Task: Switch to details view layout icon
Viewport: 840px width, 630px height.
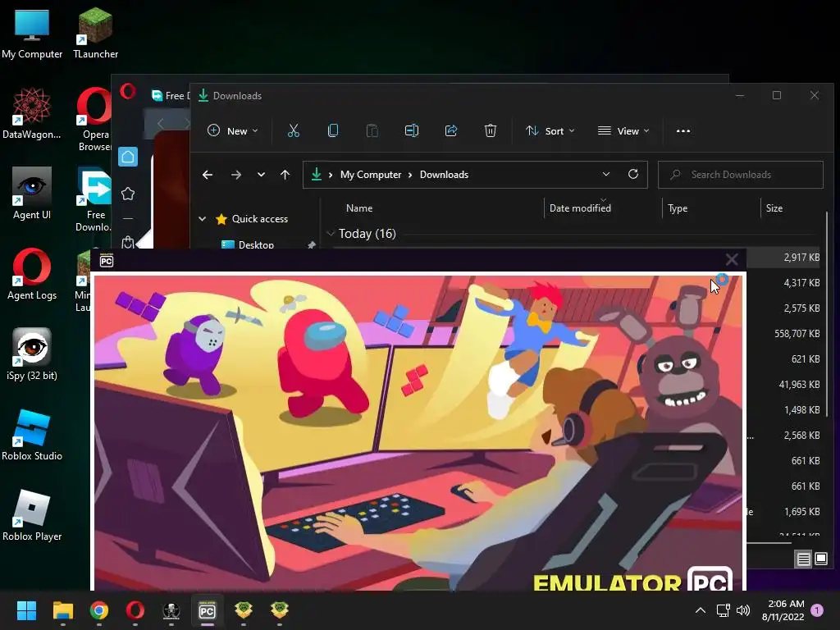Action: pos(804,559)
